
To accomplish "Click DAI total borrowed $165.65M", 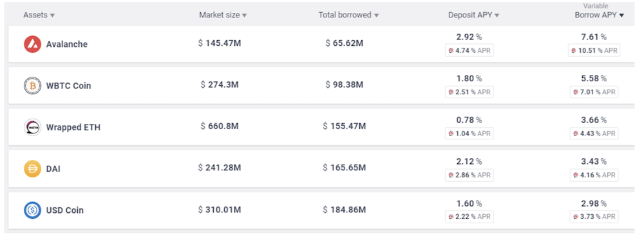I will tap(344, 168).
